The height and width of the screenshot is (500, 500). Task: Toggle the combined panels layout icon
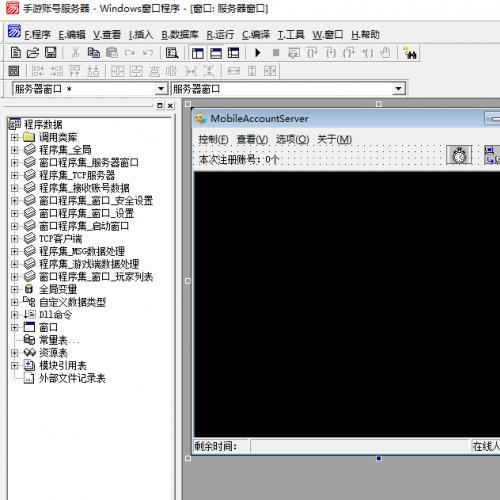pyautogui.click(x=234, y=53)
